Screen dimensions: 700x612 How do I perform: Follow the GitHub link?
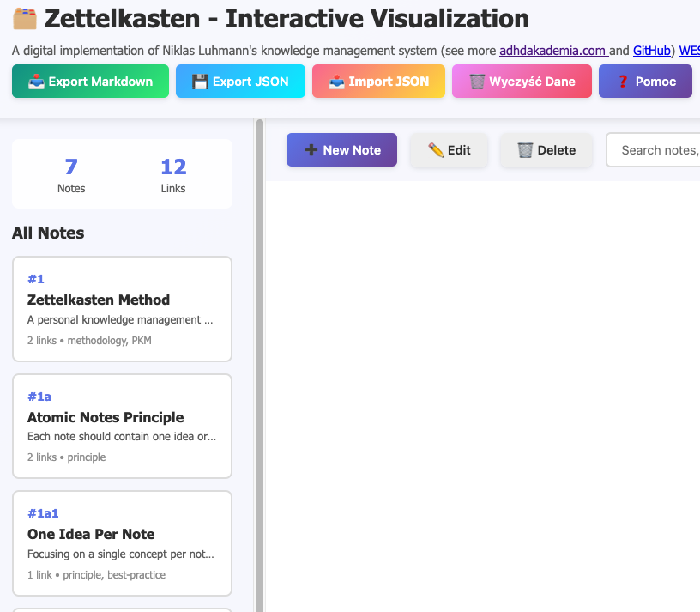[652, 51]
